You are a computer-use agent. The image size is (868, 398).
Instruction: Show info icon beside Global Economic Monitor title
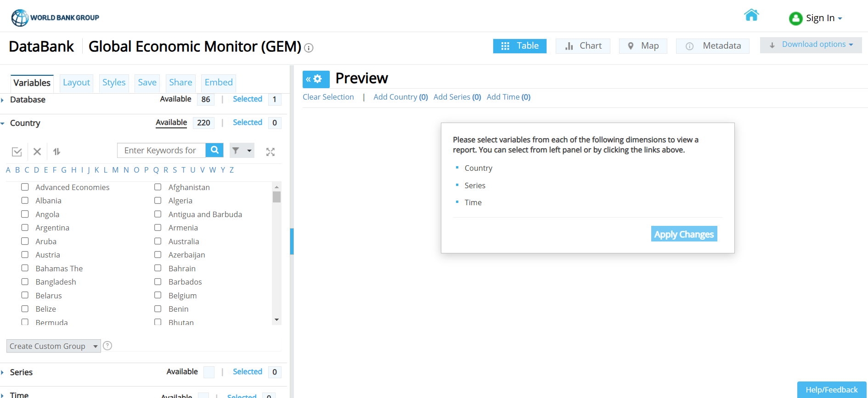click(309, 48)
